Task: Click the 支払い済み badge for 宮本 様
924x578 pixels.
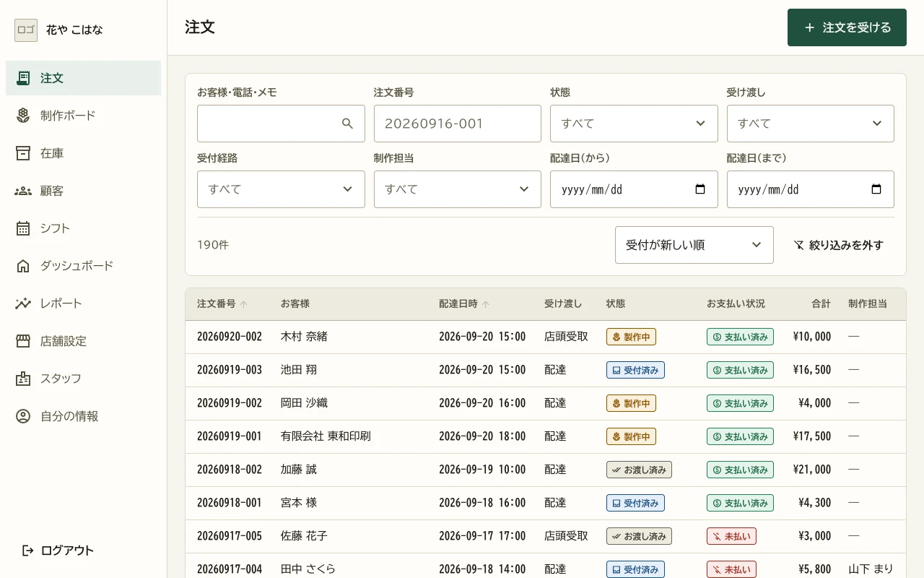Action: [x=740, y=503]
